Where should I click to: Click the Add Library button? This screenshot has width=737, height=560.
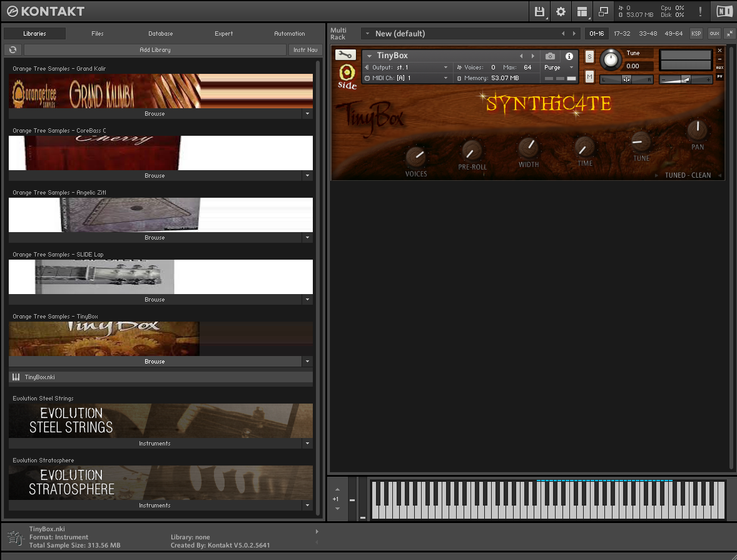[x=155, y=50]
